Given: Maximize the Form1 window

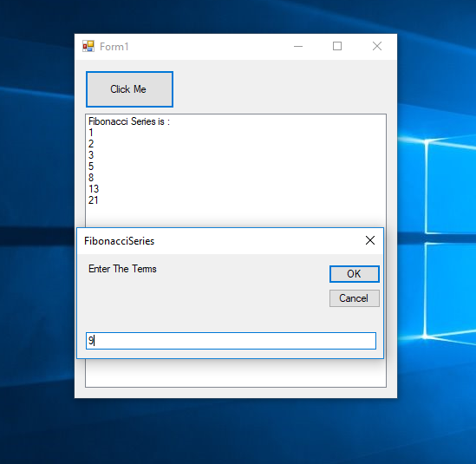Looking at the screenshot, I should click(x=337, y=47).
